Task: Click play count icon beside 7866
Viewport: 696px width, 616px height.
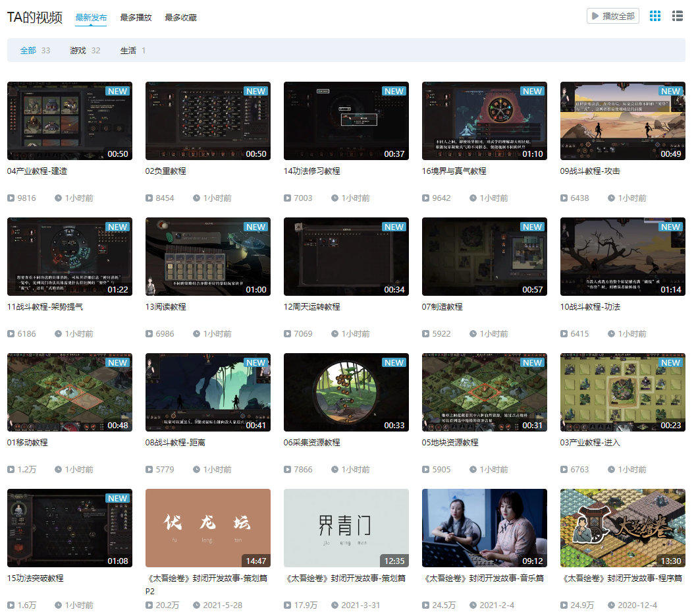Action: click(287, 470)
